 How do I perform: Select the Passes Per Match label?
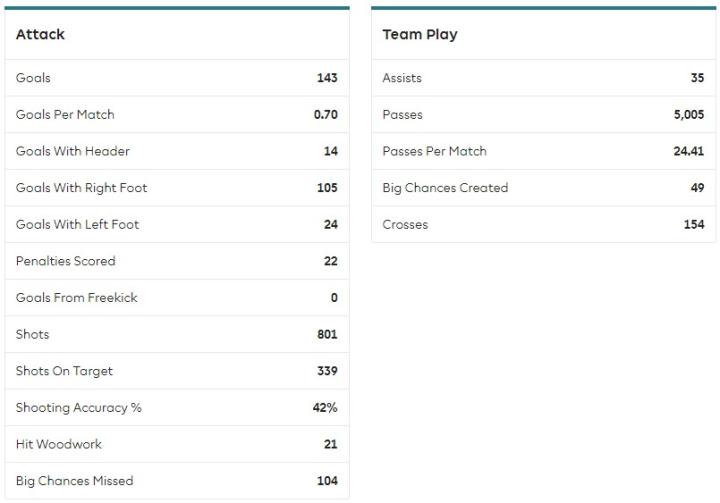tap(434, 152)
